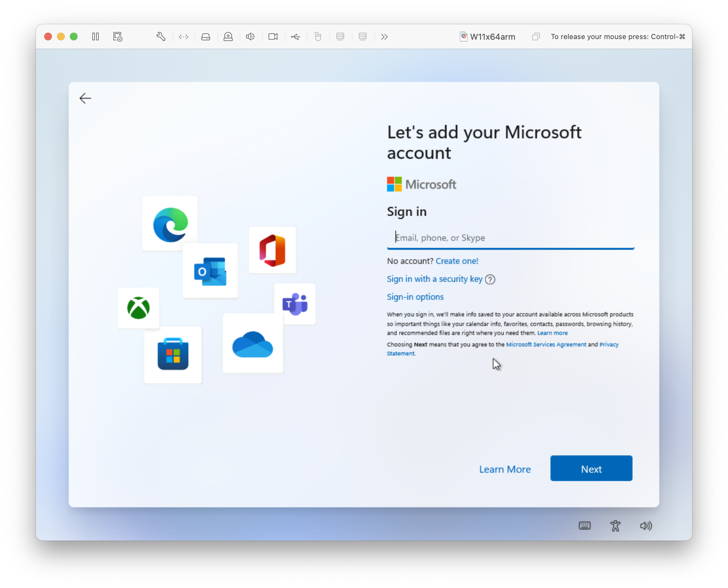This screenshot has height=588, width=728.
Task: Pause the virtual machine
Action: click(95, 37)
